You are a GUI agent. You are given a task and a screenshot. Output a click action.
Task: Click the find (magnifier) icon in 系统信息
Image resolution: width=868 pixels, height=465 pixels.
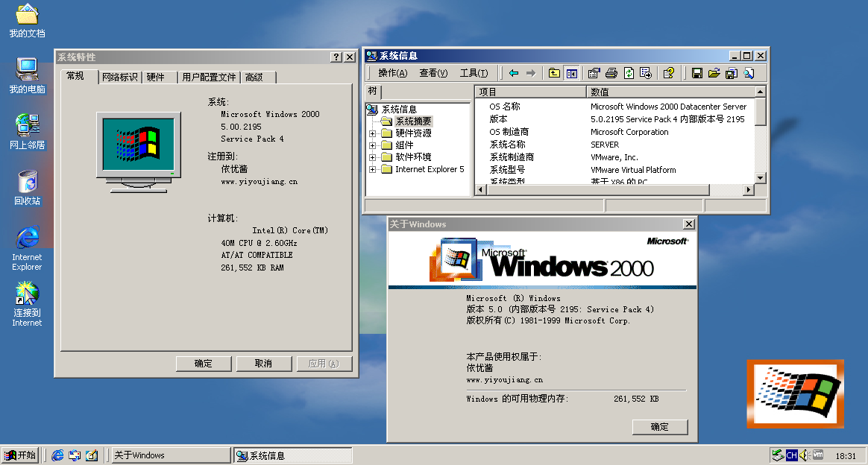pyautogui.click(x=749, y=73)
